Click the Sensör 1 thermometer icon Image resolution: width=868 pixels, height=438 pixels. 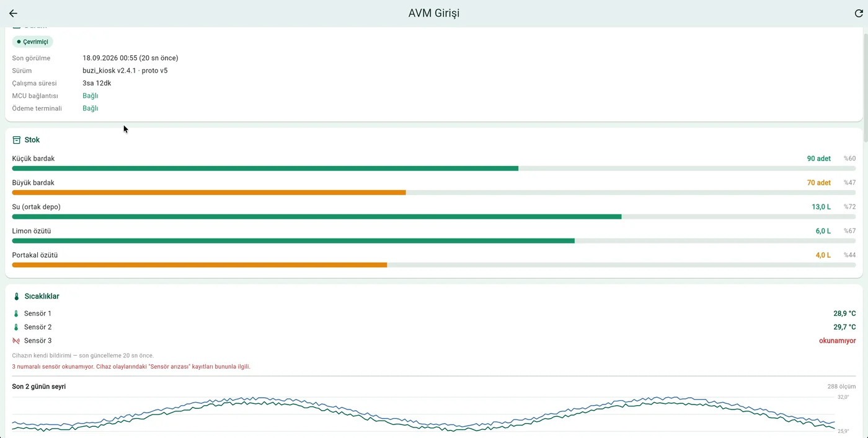click(x=16, y=313)
